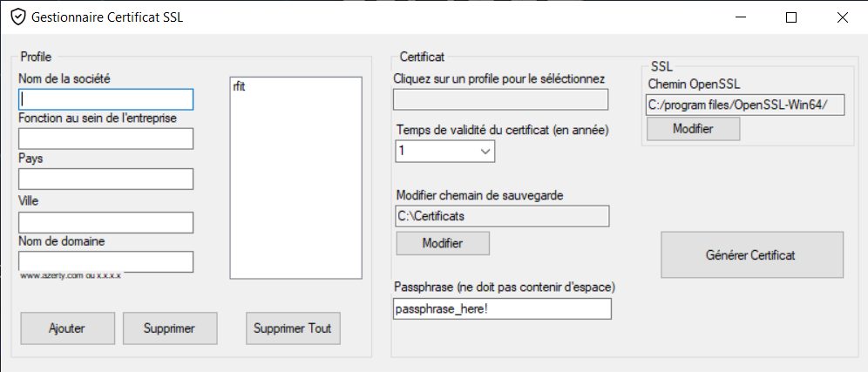Select the rfit profile in list
The image size is (868, 372).
tap(240, 86)
